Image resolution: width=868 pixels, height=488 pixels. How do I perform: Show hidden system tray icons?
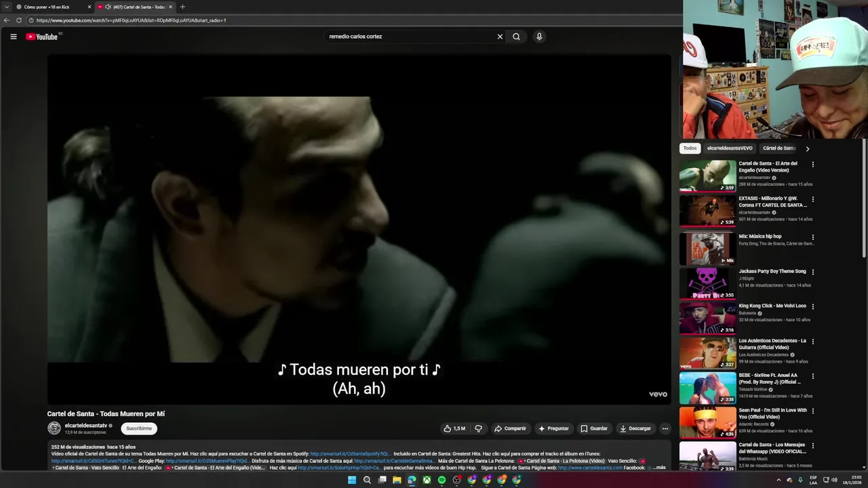point(778,480)
